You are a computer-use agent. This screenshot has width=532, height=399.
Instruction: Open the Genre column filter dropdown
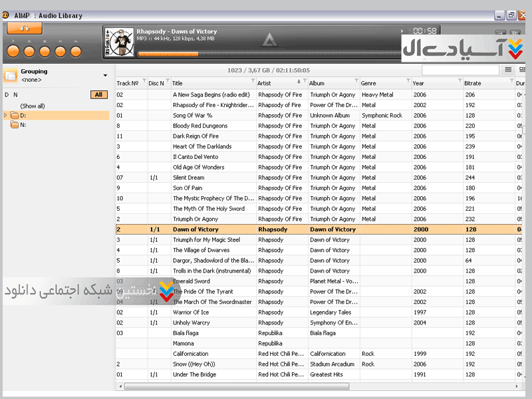coord(408,81)
